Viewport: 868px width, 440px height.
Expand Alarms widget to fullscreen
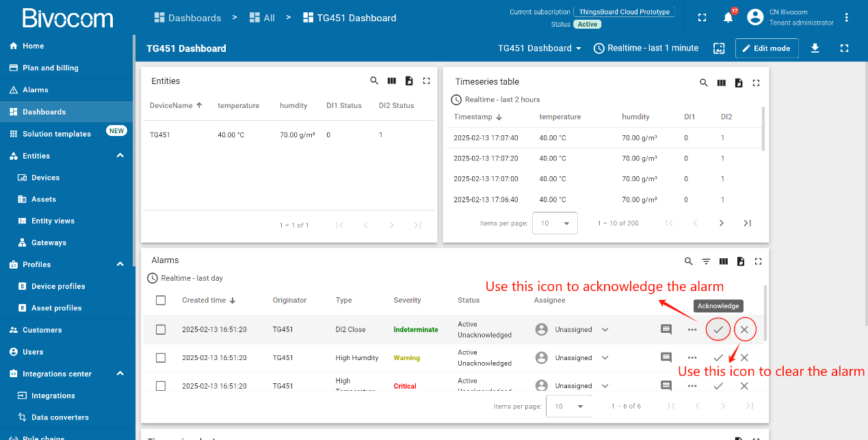click(x=758, y=261)
